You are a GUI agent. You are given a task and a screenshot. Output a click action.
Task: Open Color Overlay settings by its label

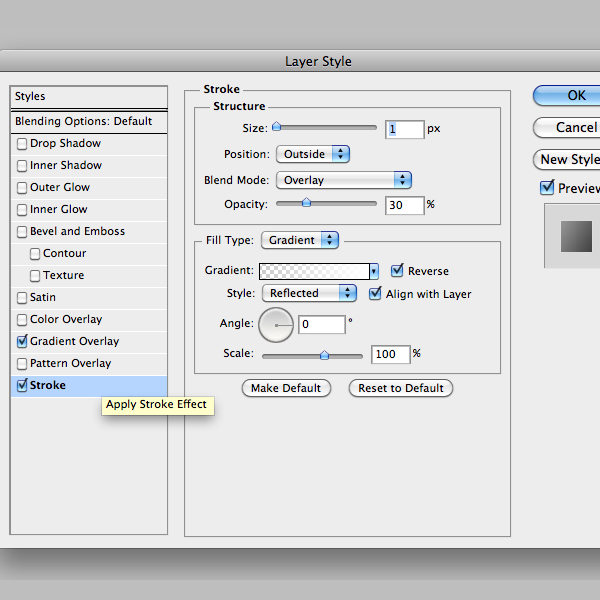pos(66,320)
